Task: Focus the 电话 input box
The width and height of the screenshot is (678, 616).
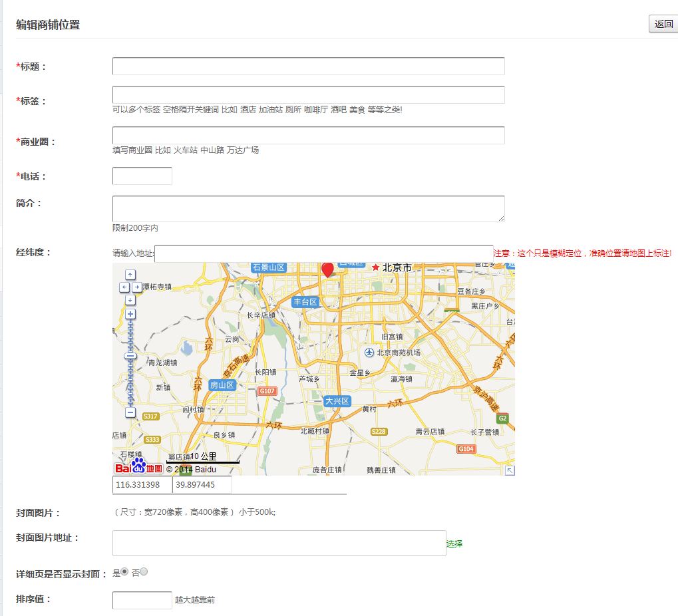Action: click(142, 176)
